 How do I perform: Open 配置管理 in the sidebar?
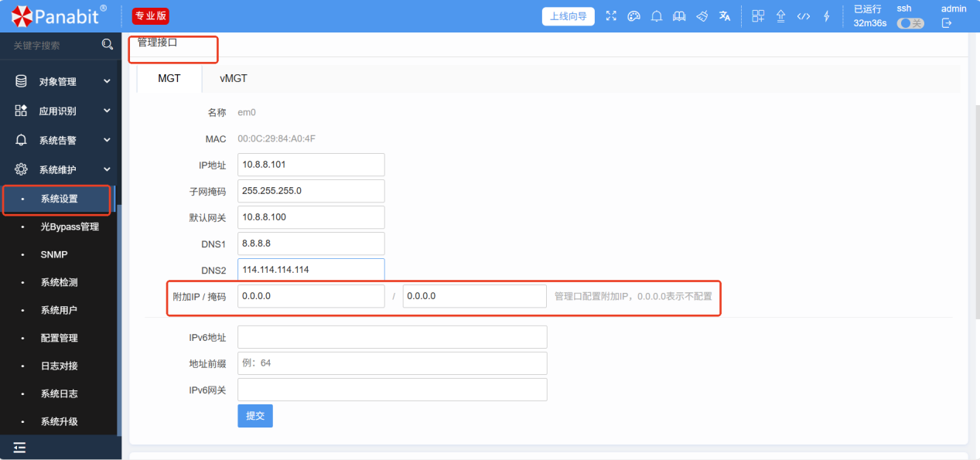click(59, 338)
